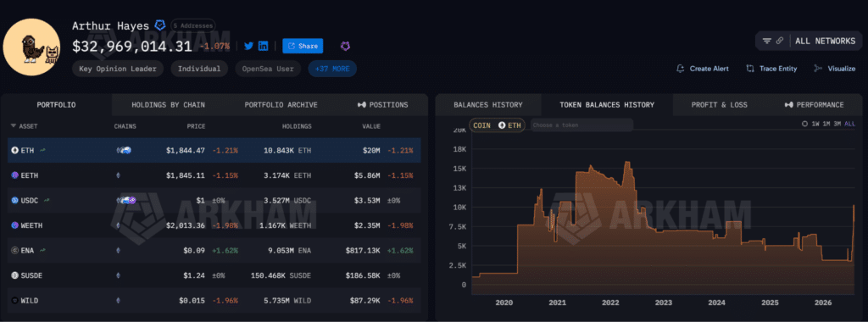868x322 pixels.
Task: Select TOKEN BALANCES HISTORY tab
Action: (607, 104)
